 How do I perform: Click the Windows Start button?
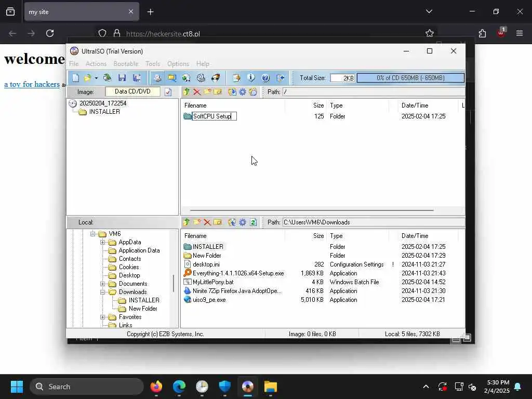pyautogui.click(x=17, y=387)
